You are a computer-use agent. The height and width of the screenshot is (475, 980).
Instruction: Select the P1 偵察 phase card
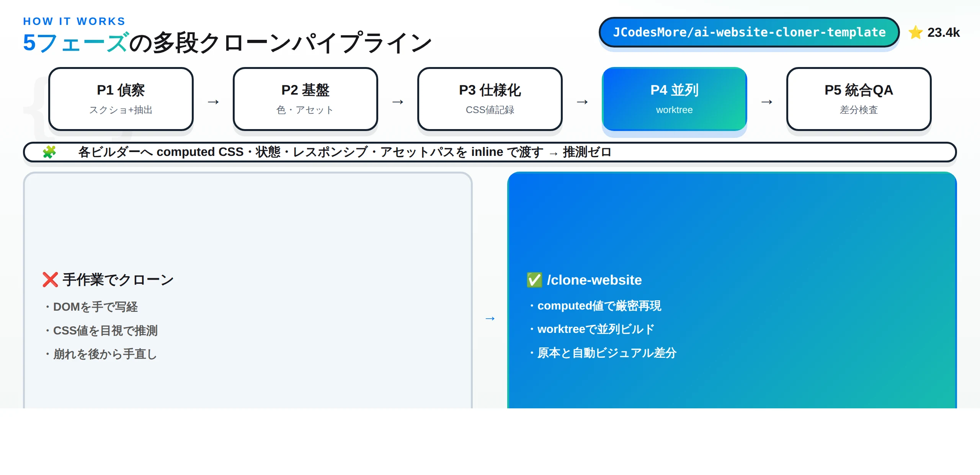point(121,99)
